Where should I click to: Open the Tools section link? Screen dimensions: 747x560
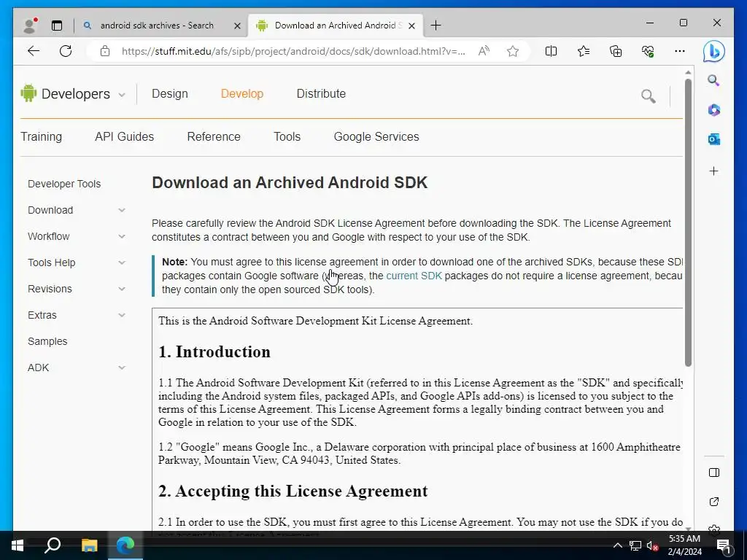287,136
